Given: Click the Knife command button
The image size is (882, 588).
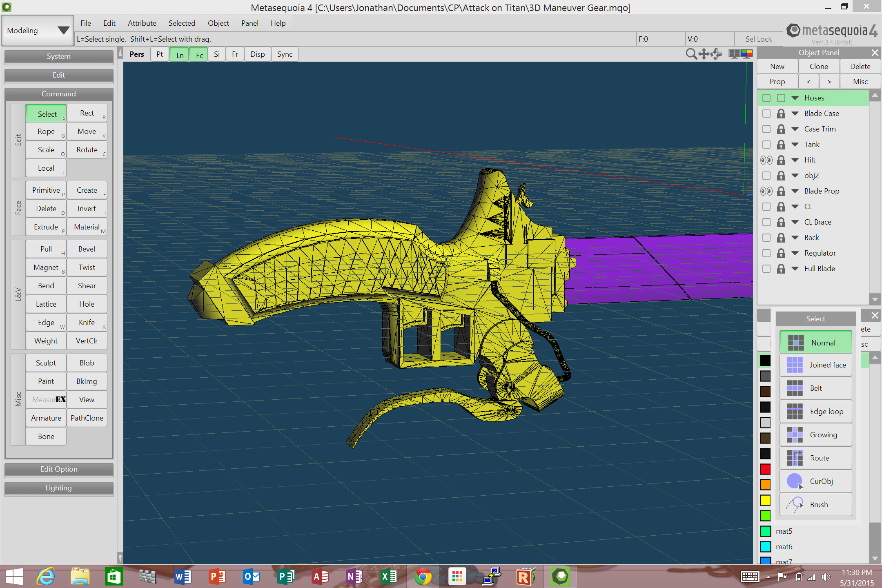Looking at the screenshot, I should [87, 323].
